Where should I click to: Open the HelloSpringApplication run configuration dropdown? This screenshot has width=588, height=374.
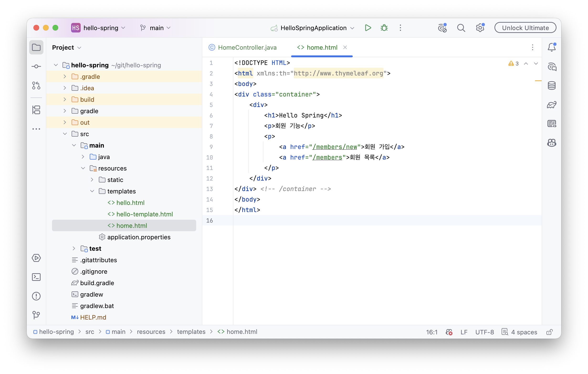[313, 28]
